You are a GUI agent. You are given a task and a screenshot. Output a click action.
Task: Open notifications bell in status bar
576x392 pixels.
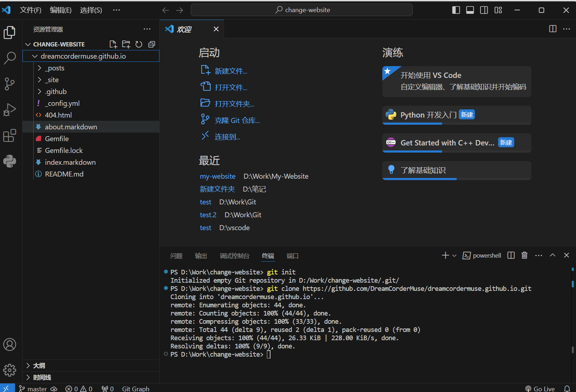[567, 388]
